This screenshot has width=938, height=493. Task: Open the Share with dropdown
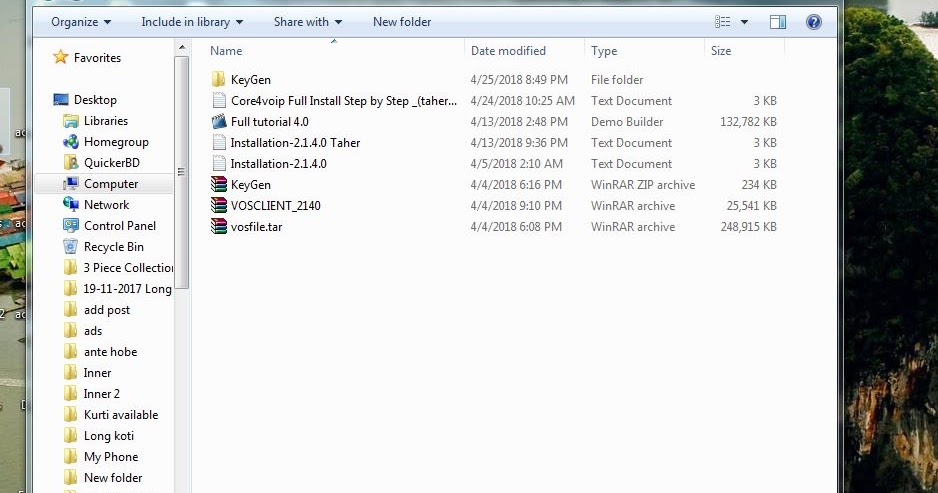coord(307,22)
